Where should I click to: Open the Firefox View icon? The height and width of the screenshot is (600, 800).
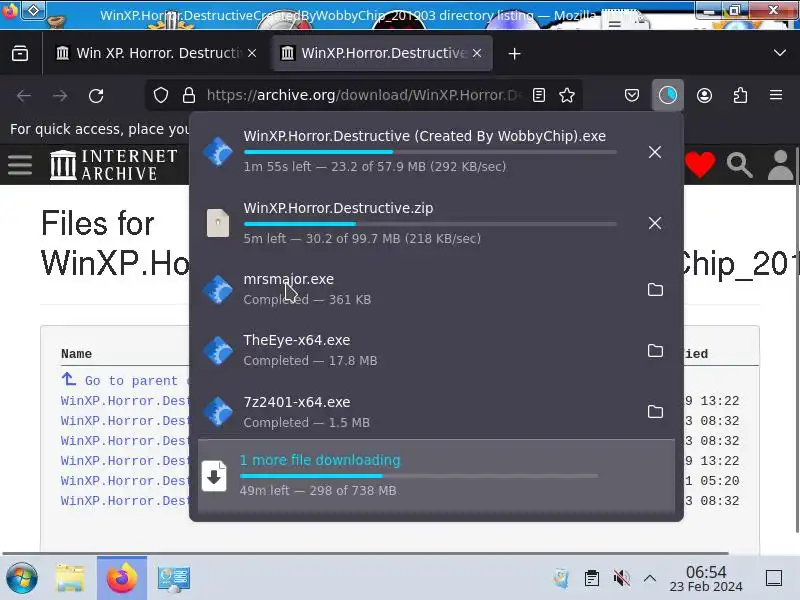click(x=20, y=53)
